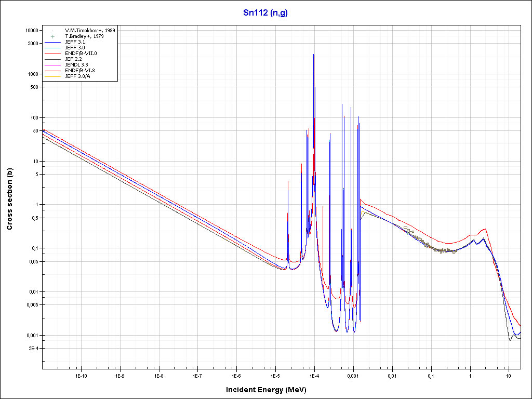
Task: Select the ENDF/B-VII.0 legend label
Action: (x=81, y=54)
